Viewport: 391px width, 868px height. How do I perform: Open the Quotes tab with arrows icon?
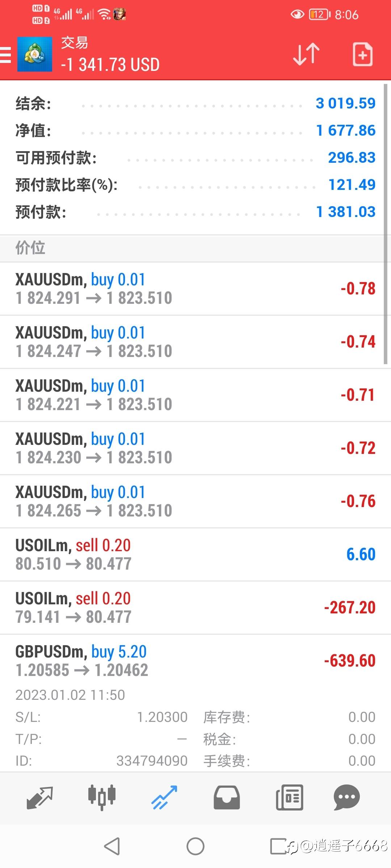coord(39,798)
